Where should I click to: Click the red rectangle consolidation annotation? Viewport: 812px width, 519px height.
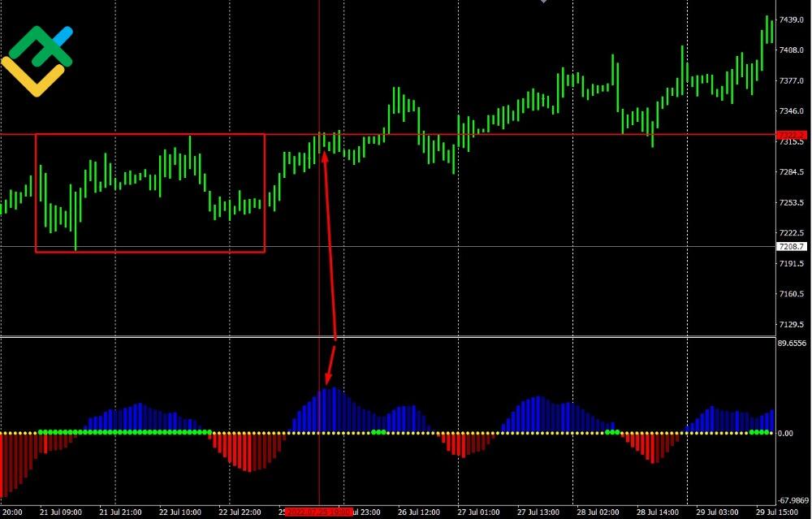149,192
